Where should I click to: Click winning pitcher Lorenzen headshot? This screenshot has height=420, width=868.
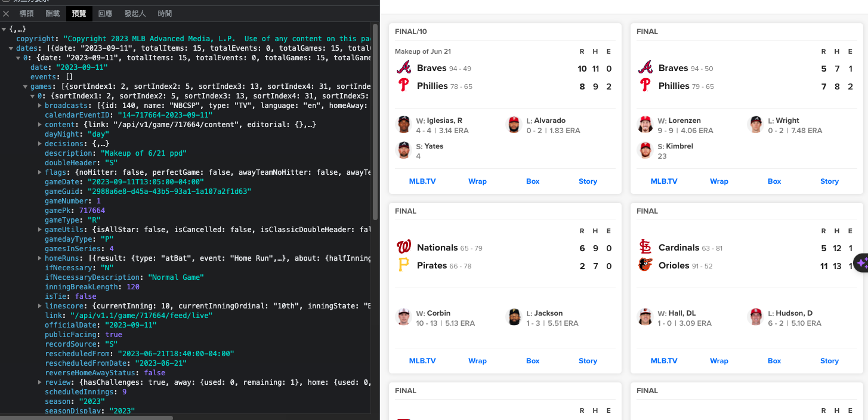point(645,124)
